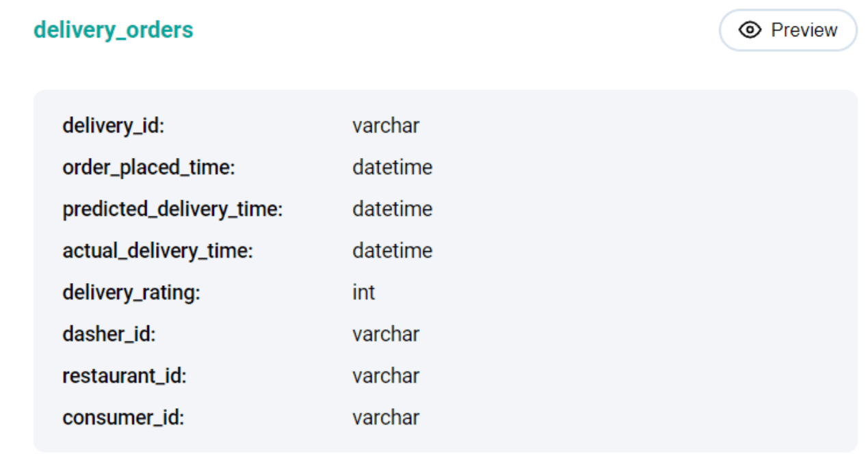
Task: Select the varchar type beside consumer_id
Action: point(386,418)
